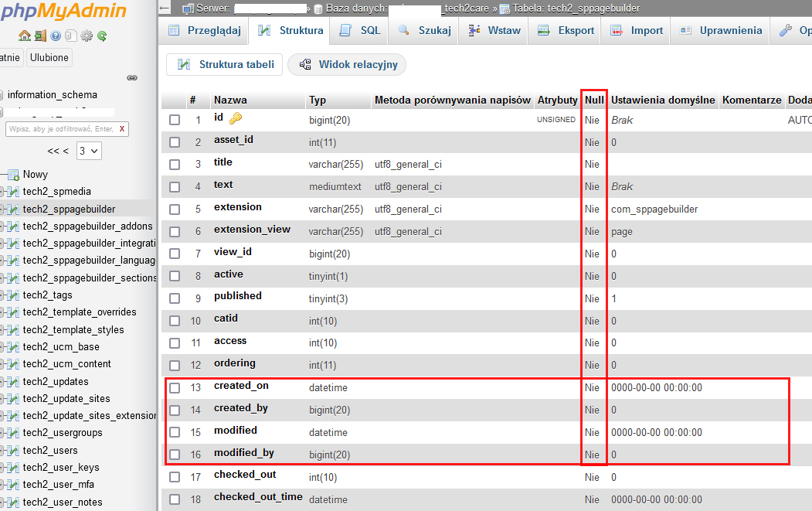The height and width of the screenshot is (511, 812).
Task: Click the green reload navigation icon
Action: pos(102,36)
